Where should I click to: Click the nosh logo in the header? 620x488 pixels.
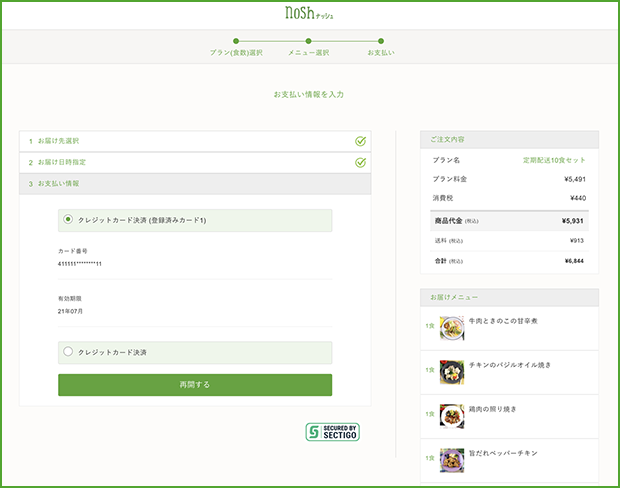click(x=309, y=13)
